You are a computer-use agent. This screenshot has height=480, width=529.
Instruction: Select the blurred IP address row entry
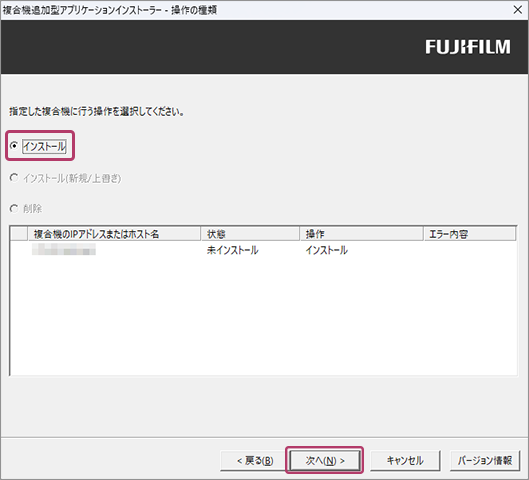(64, 250)
